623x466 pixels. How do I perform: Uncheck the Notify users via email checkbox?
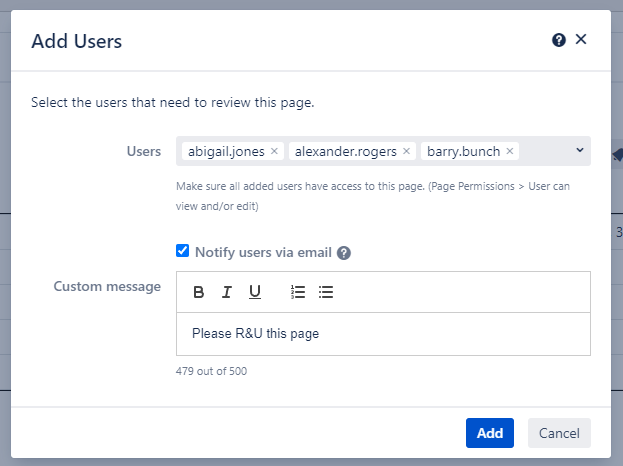pyautogui.click(x=182, y=252)
